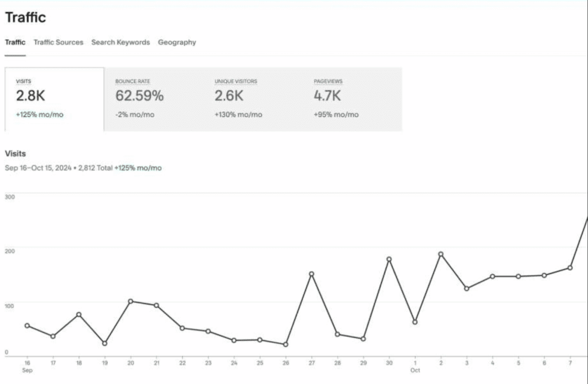The width and height of the screenshot is (588, 384).
Task: Show Pageviews 4.7K metric chart
Action: [352, 98]
